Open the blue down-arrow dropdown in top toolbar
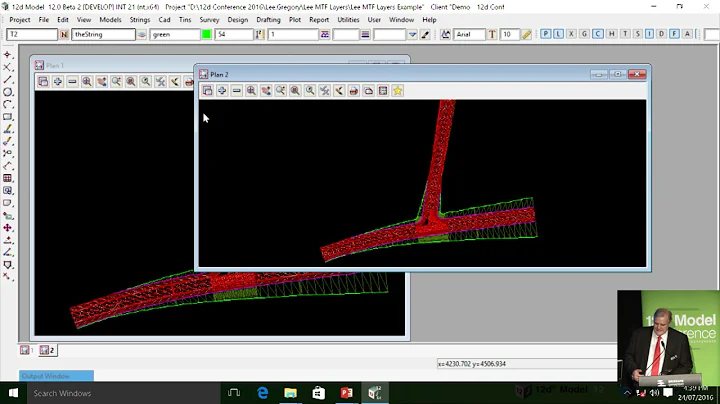Screen dimensions: 720x404 click(x=412, y=34)
